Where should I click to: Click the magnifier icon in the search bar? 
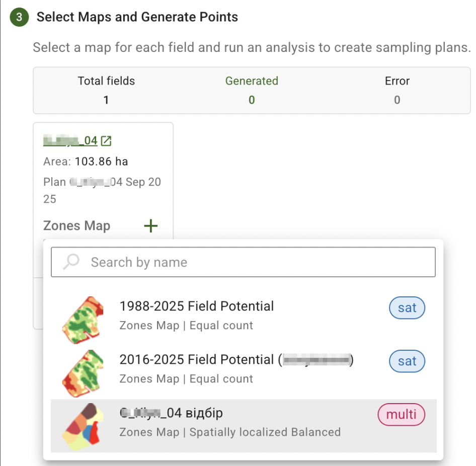(70, 262)
